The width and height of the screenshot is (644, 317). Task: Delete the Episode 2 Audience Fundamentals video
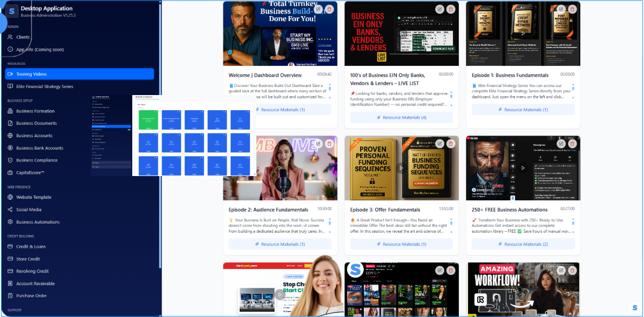click(329, 144)
